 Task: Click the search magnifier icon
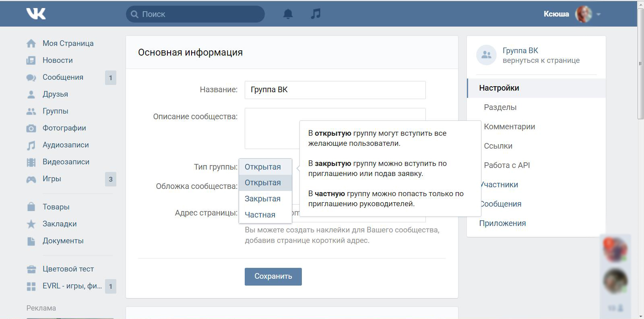(134, 14)
